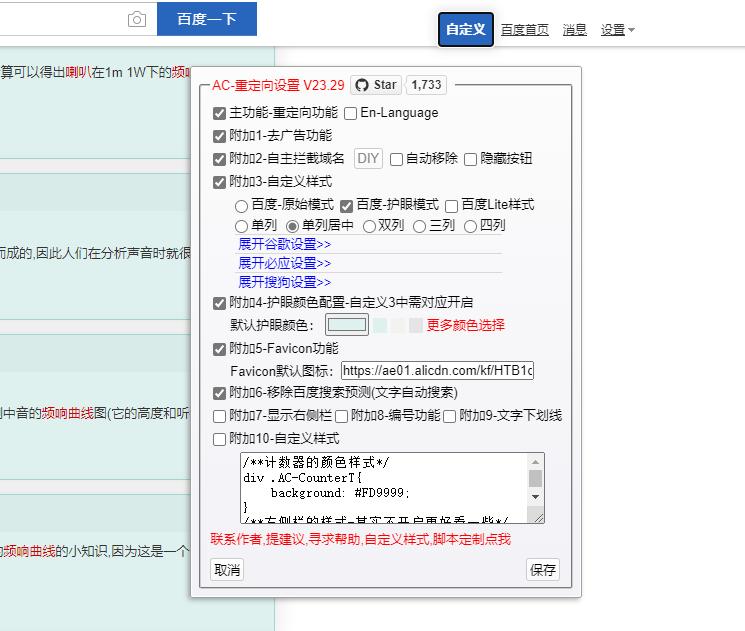Click the DIY button

368,158
